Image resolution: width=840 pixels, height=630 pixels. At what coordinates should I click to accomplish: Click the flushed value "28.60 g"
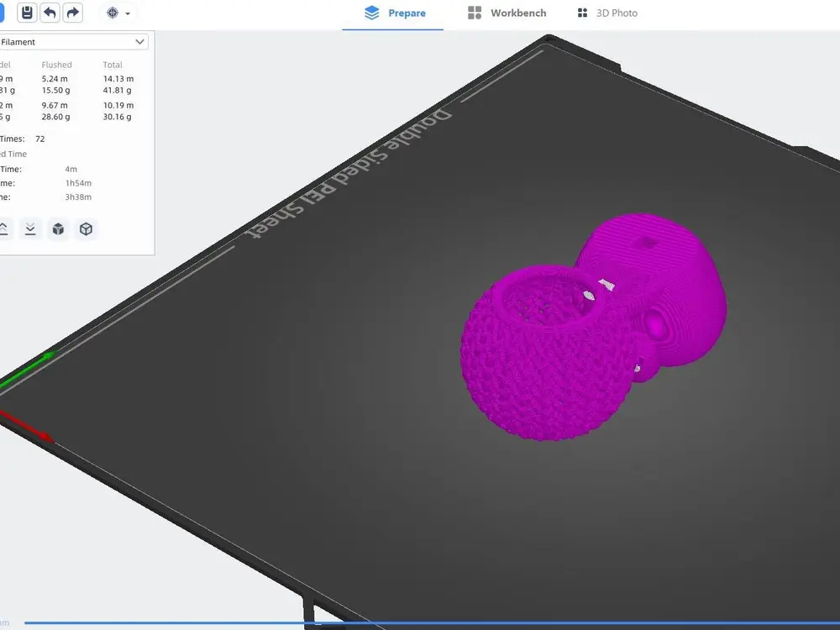(x=55, y=117)
